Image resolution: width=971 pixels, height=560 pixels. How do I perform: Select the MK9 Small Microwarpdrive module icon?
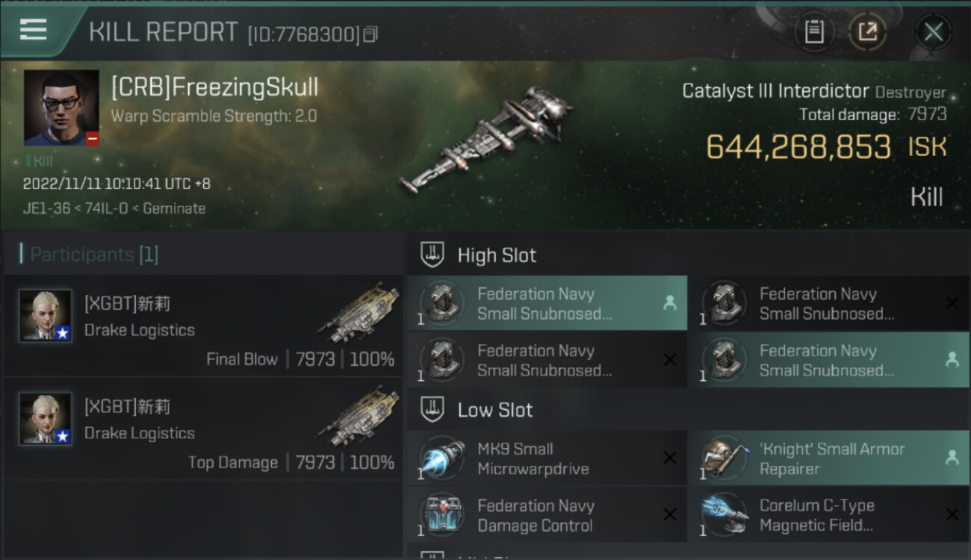(443, 458)
